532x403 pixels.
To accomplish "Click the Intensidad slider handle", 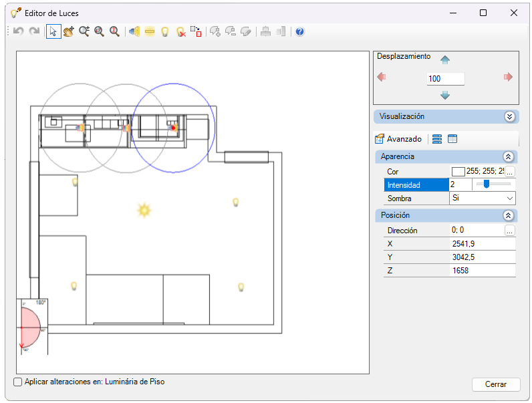I will point(487,184).
